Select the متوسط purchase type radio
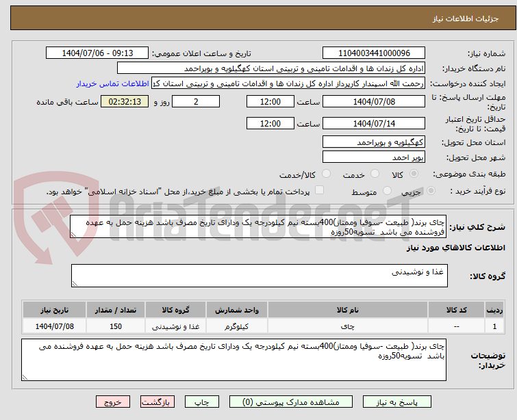Image resolution: width=517 pixels, height=420 pixels. (x=387, y=191)
